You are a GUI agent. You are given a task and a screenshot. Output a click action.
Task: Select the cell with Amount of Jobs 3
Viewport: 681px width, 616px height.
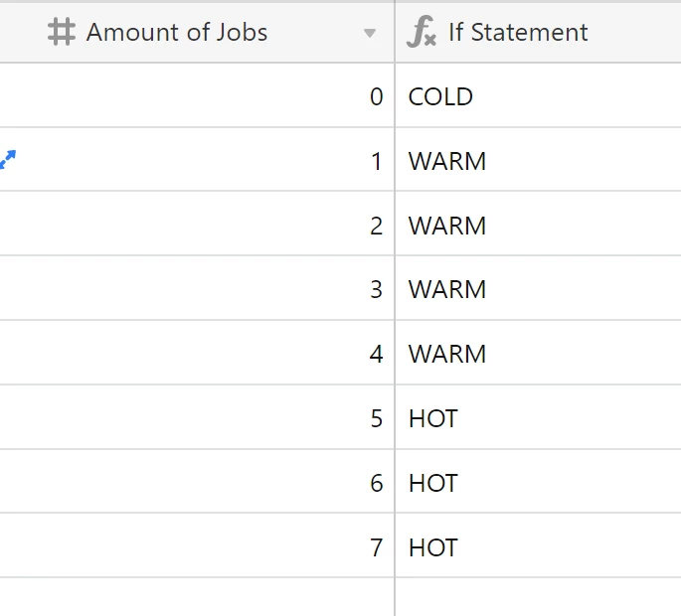click(x=197, y=288)
